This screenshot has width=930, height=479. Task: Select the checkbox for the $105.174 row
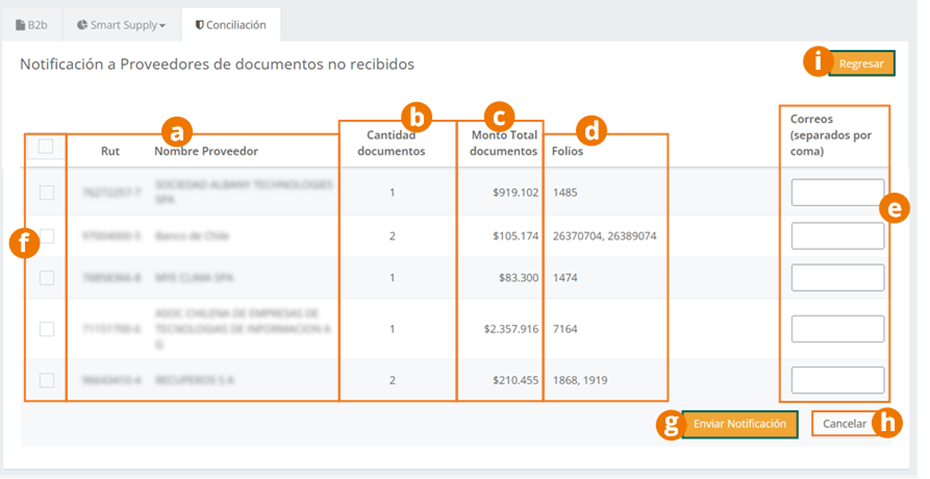46,236
